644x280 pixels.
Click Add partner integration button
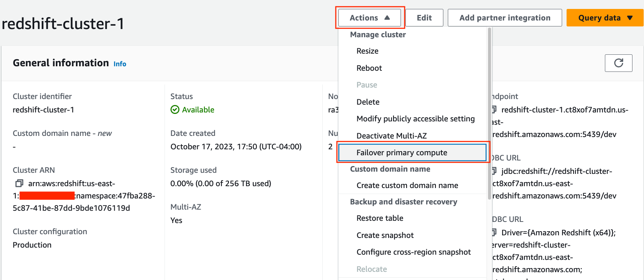(x=504, y=18)
